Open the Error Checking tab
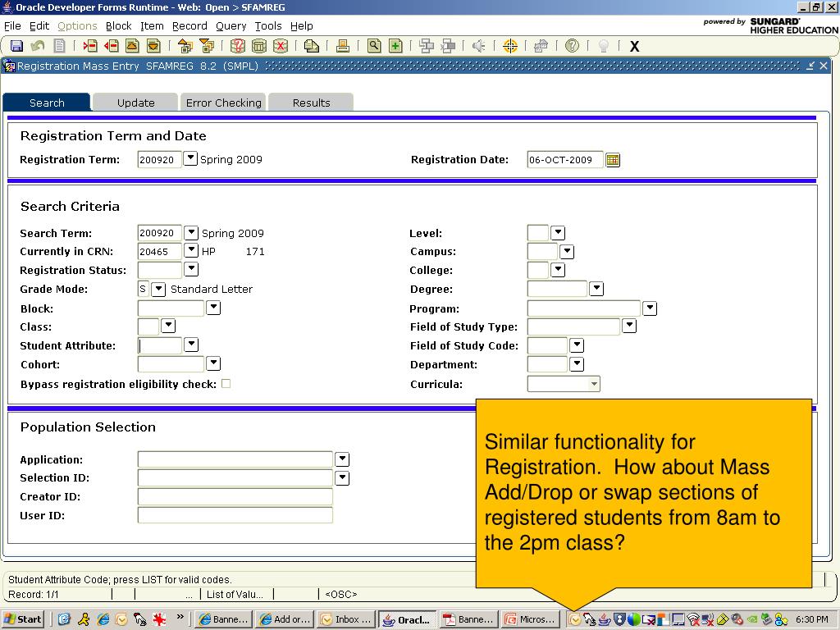This screenshot has width=840, height=630. tap(223, 103)
